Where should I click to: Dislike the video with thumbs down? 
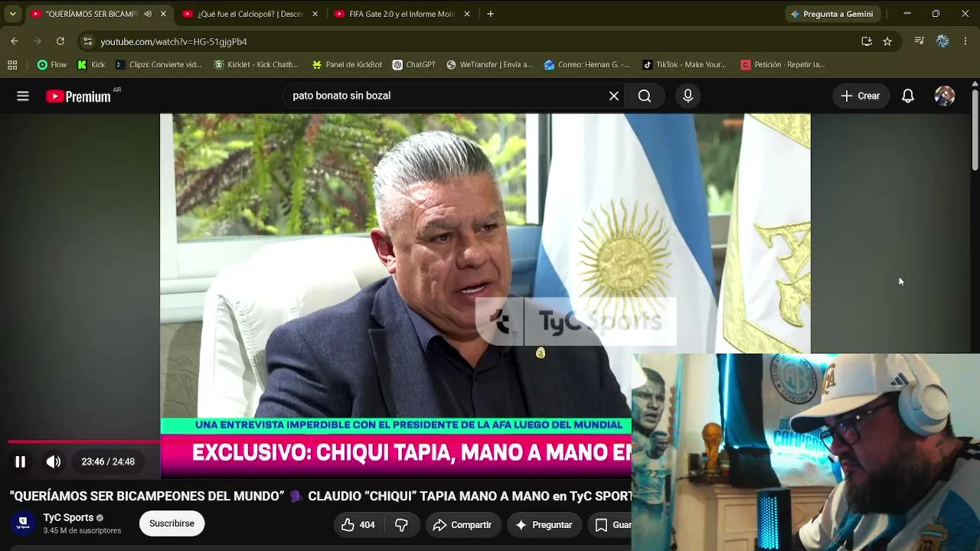[x=402, y=525]
